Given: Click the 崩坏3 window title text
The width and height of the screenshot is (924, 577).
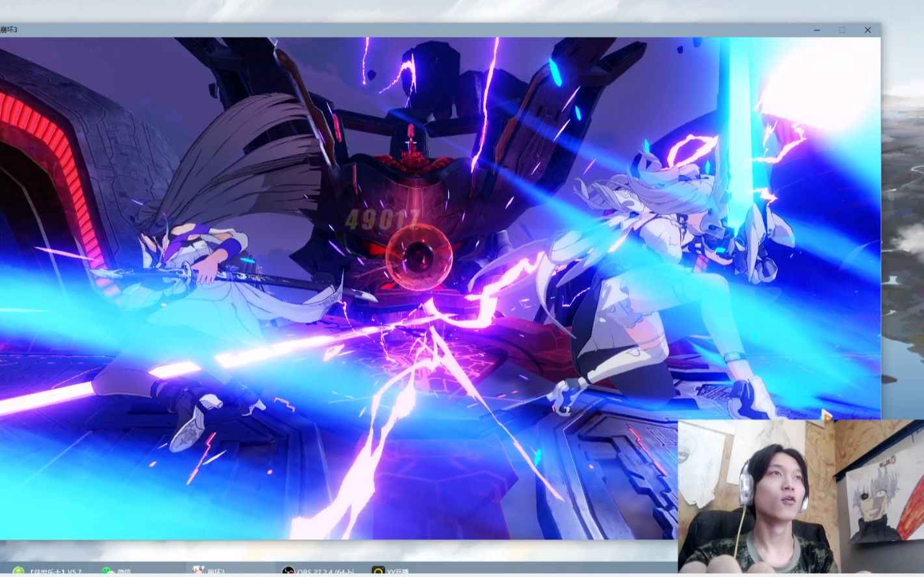Looking at the screenshot, I should pyautogui.click(x=9, y=30).
